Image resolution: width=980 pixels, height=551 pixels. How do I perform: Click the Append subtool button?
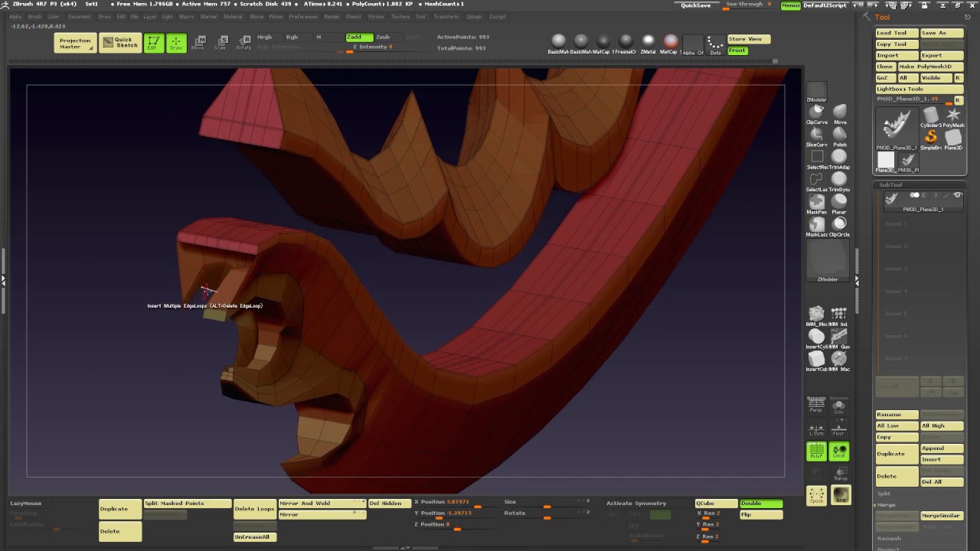941,448
